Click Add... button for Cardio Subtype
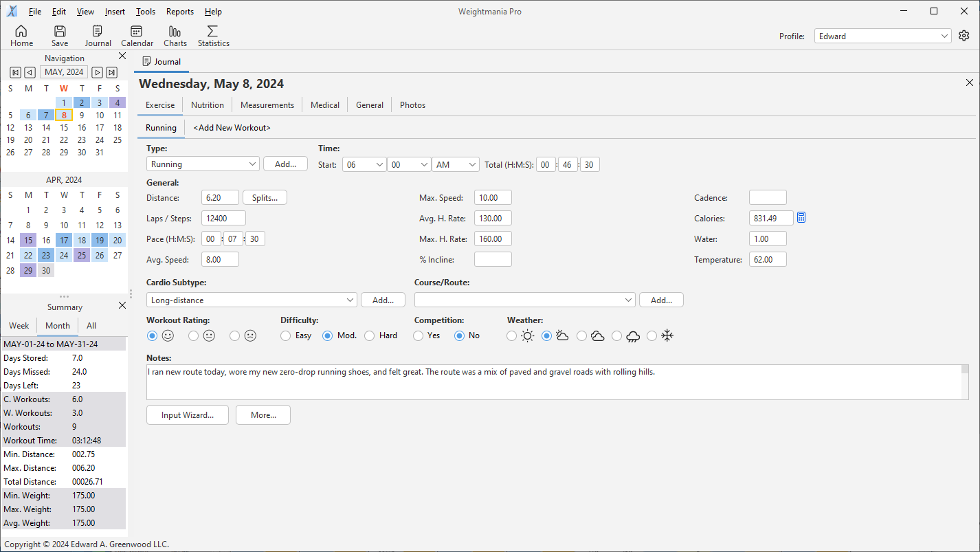Screen dimensions: 980x552 [383, 300]
